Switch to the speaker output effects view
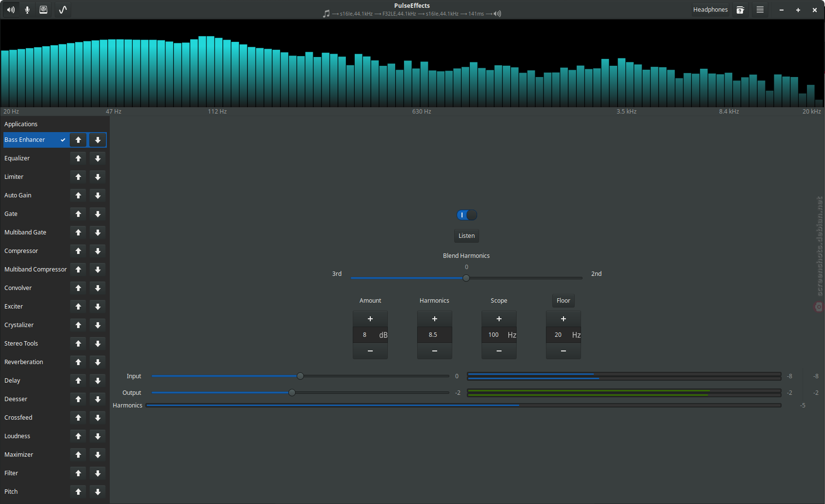Viewport: 825px width, 504px height. pyautogui.click(x=11, y=10)
